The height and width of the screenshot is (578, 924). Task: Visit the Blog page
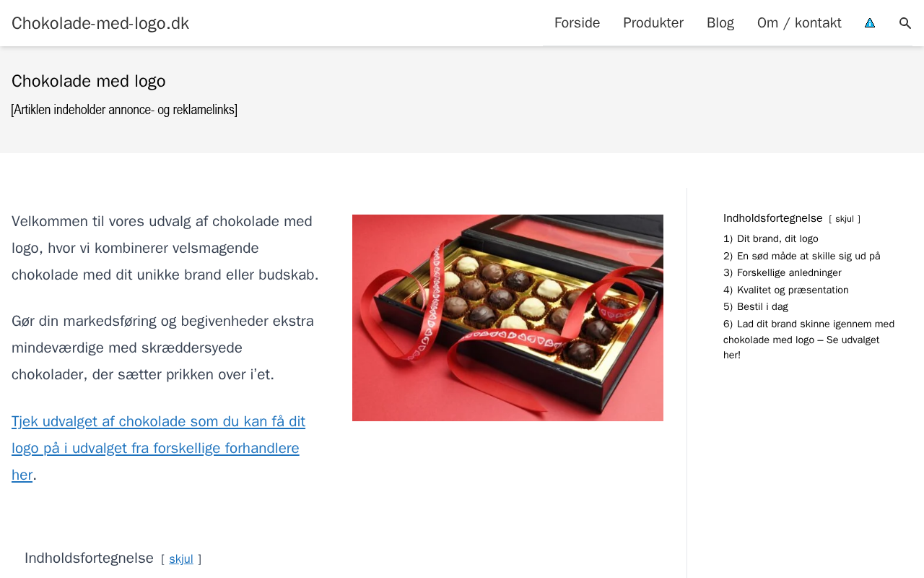coord(720,23)
